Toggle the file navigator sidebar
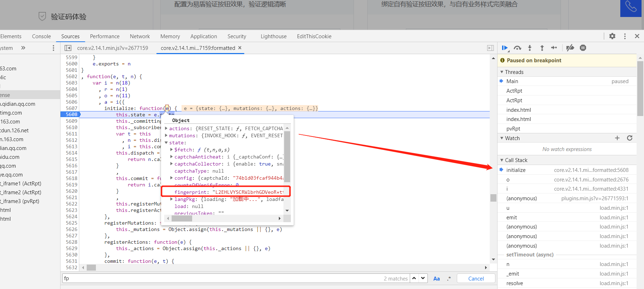 coord(68,48)
